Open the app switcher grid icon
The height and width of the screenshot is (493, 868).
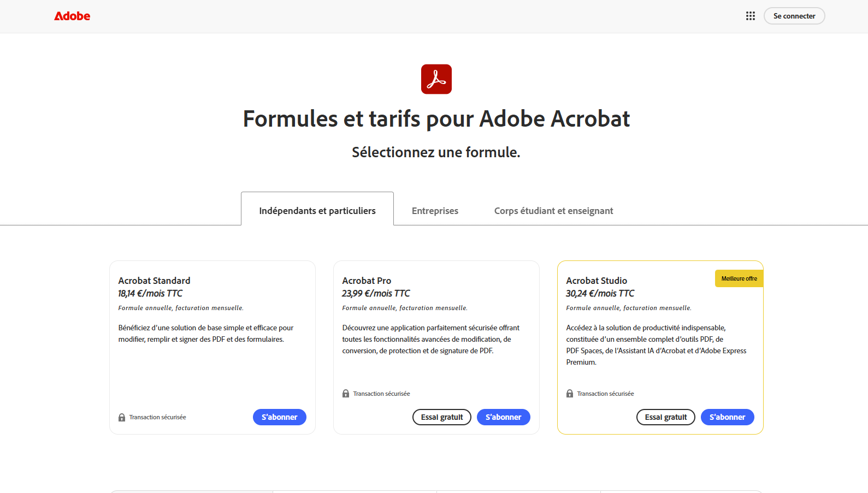(x=751, y=16)
